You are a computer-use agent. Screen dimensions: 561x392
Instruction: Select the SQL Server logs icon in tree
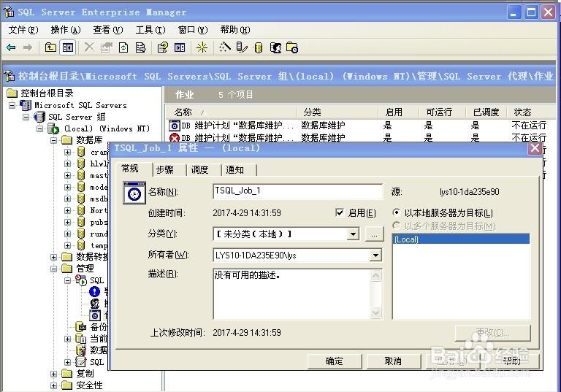click(x=81, y=362)
